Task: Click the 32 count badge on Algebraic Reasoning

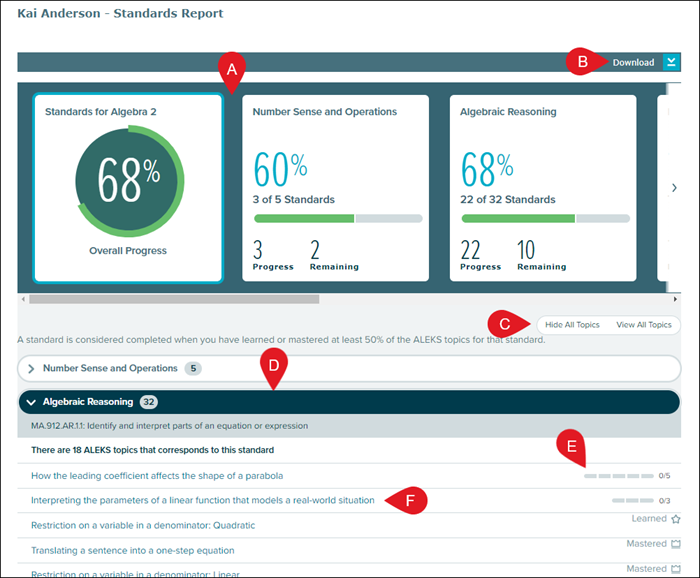Action: 150,402
